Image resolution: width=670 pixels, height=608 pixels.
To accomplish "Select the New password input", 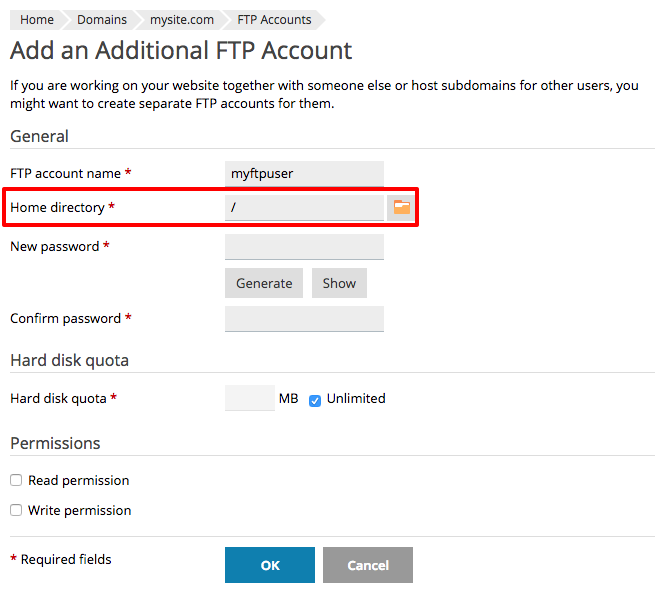I will tap(305, 247).
